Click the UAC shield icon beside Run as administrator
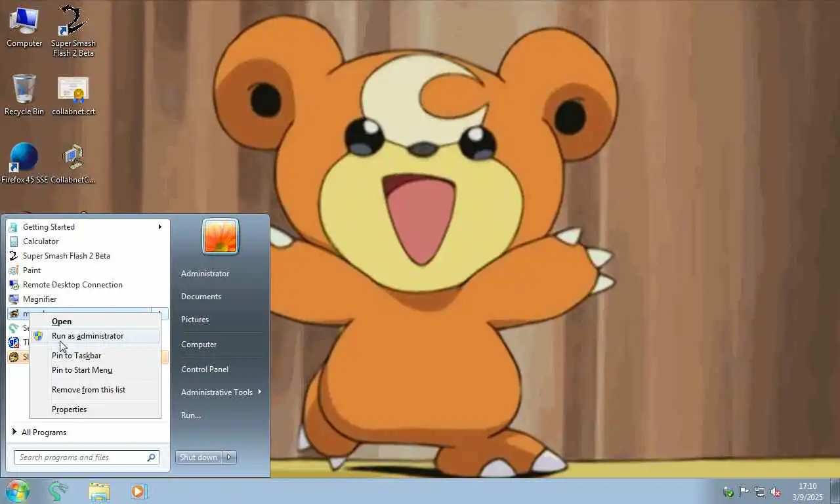 point(38,336)
